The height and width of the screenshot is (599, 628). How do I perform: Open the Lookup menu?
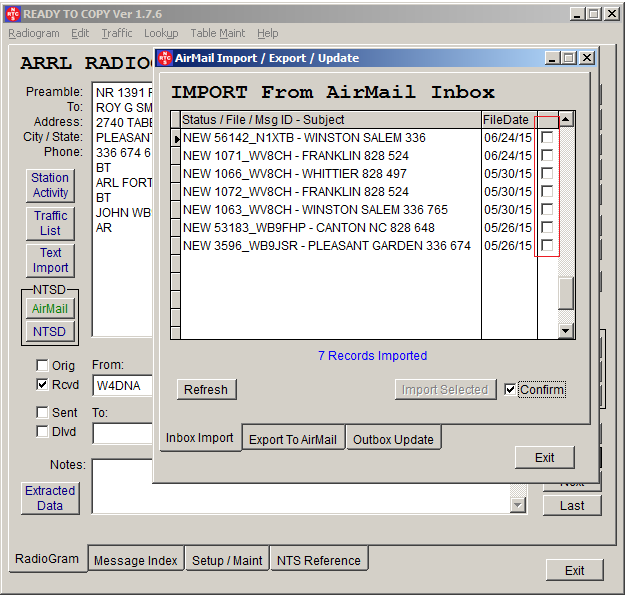(x=161, y=33)
